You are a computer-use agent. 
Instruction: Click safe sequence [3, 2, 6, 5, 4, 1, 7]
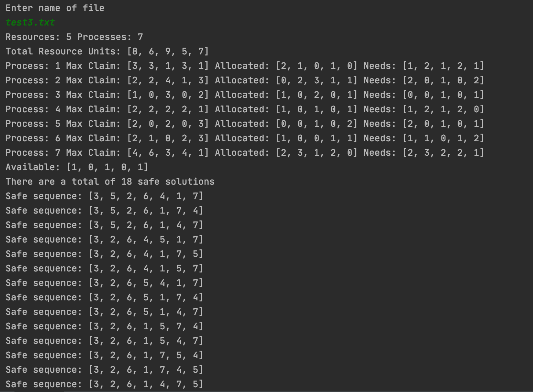[104, 283]
